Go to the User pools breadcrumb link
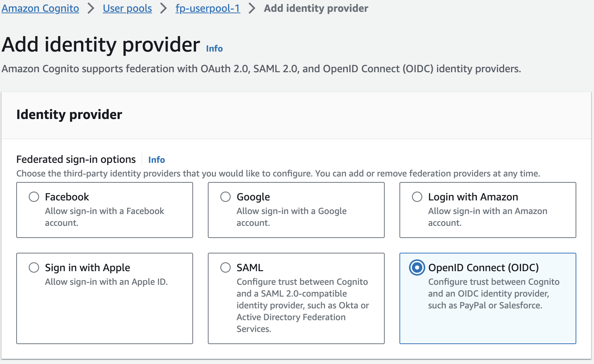 click(x=127, y=8)
